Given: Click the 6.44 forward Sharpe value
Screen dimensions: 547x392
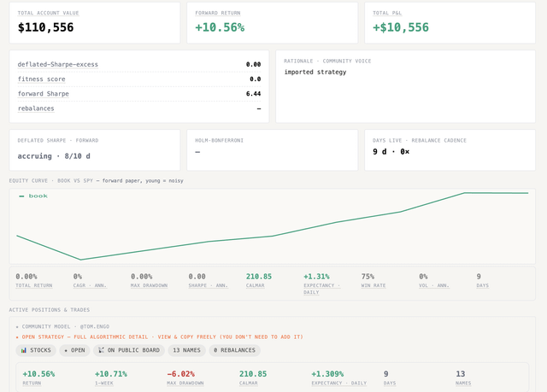Looking at the screenshot, I should [x=253, y=94].
